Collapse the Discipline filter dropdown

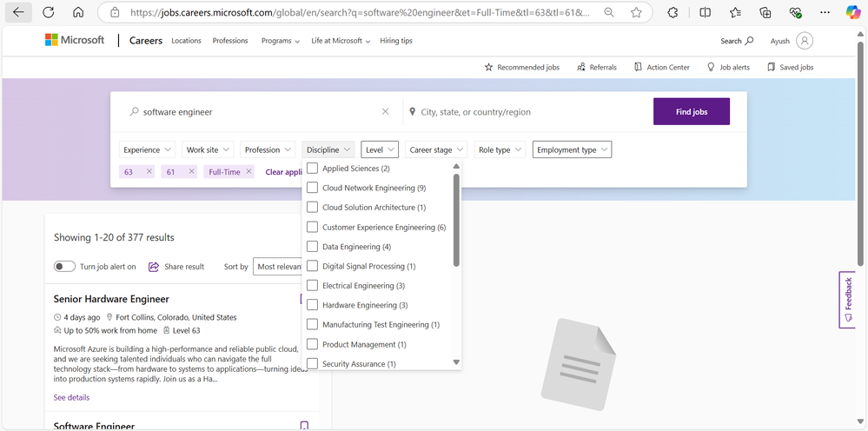(328, 150)
